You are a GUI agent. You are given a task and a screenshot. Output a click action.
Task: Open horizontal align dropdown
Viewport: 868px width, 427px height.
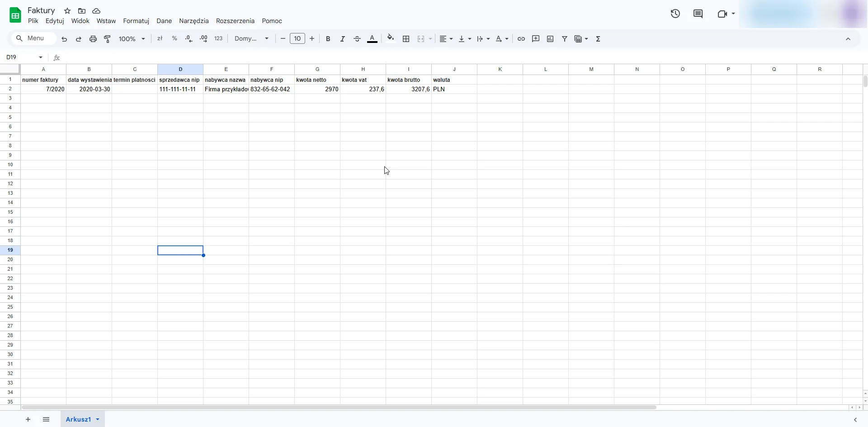click(x=446, y=39)
